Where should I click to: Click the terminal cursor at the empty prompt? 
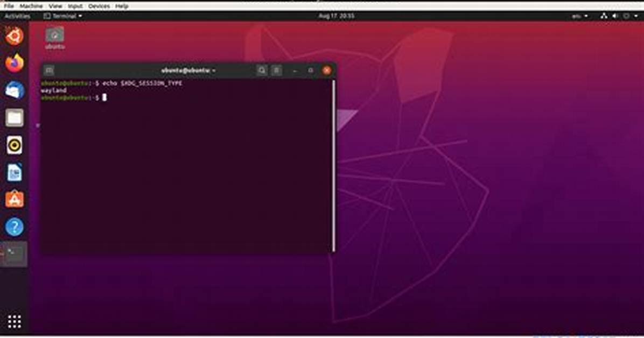[104, 97]
